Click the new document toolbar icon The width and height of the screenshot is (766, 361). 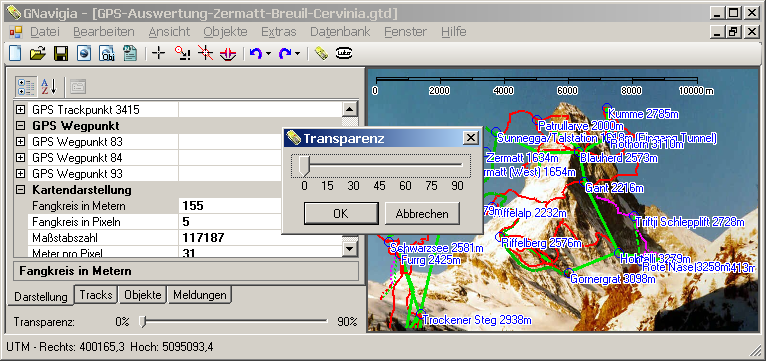click(15, 53)
